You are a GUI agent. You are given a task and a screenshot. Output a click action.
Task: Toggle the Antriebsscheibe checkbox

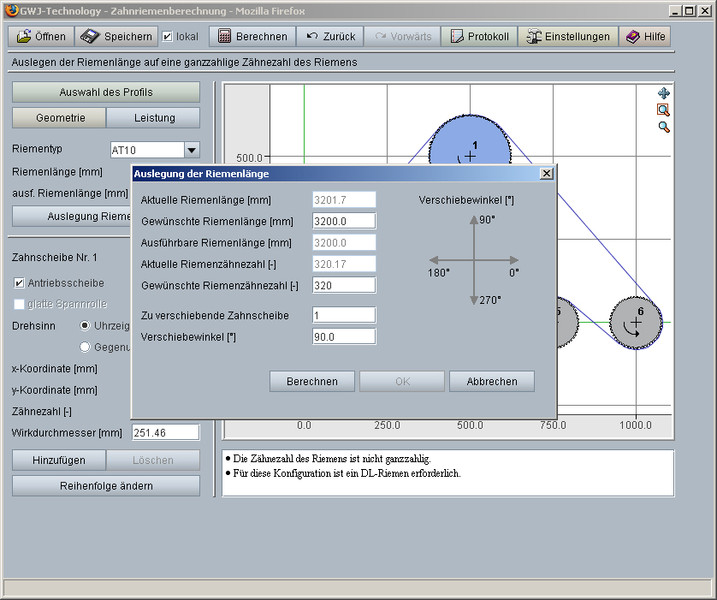coord(19,283)
